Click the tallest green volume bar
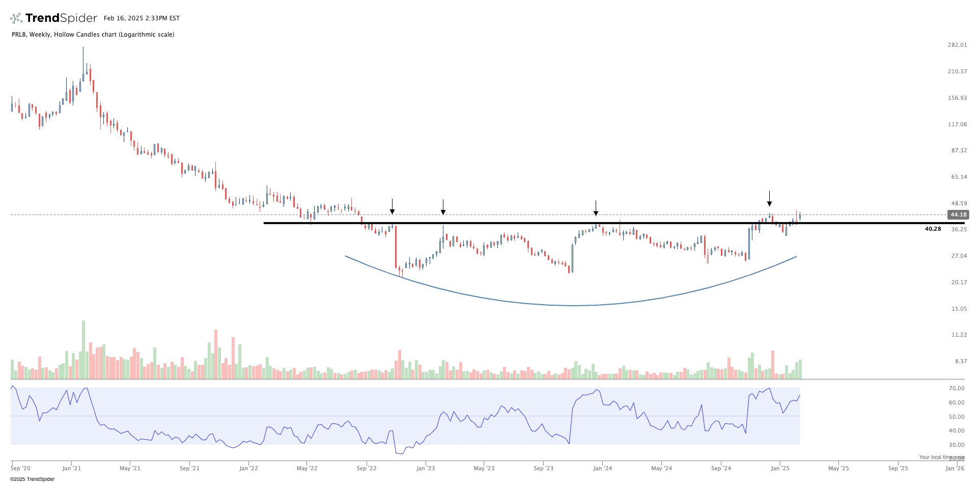980x484 pixels. (x=83, y=349)
